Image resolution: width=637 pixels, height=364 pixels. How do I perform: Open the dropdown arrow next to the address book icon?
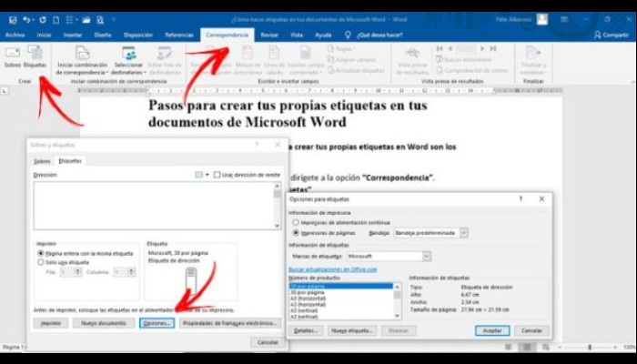(x=207, y=175)
